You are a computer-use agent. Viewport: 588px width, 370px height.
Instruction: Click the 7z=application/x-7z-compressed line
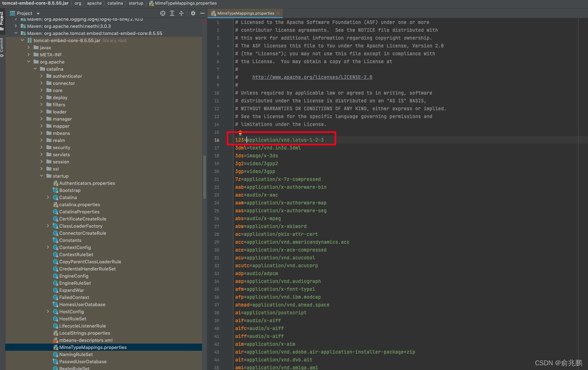click(x=278, y=179)
